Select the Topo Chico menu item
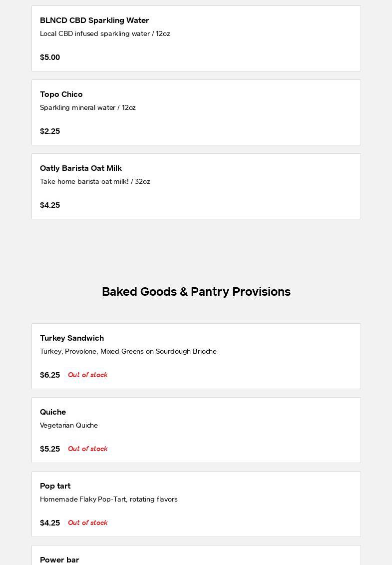 click(x=61, y=94)
